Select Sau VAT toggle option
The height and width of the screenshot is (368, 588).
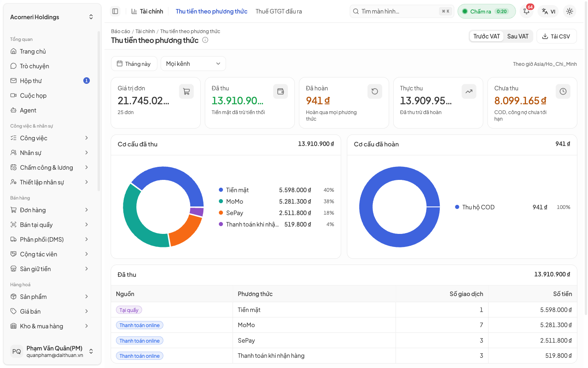(x=518, y=36)
